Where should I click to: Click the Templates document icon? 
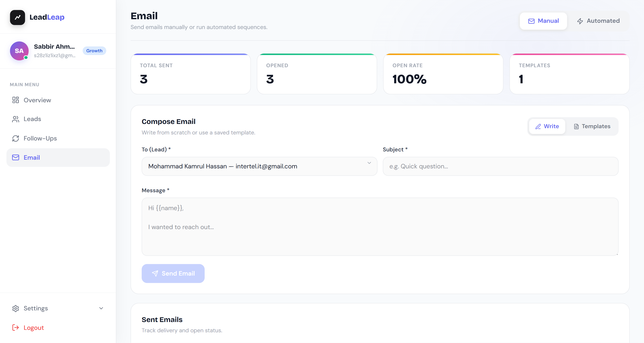[576, 127]
